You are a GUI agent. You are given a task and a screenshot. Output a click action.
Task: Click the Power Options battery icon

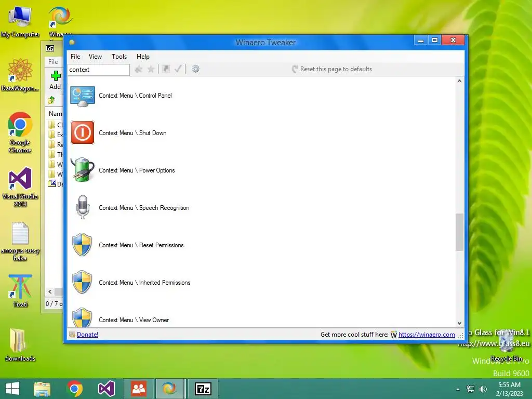[83, 170]
